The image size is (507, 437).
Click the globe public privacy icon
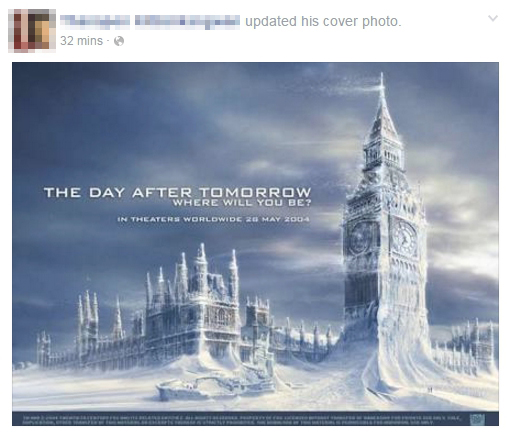[x=119, y=41]
